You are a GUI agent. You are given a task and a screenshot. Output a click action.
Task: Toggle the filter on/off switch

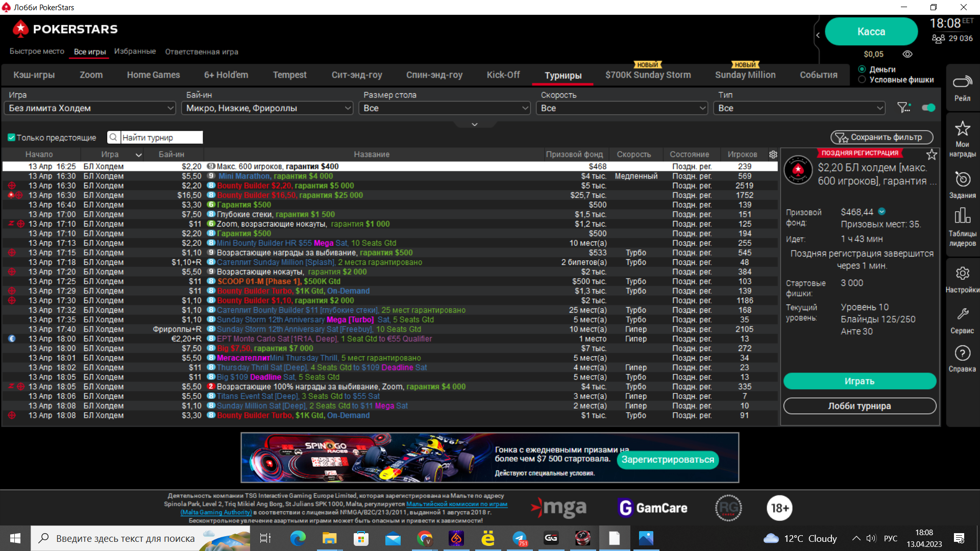point(928,108)
